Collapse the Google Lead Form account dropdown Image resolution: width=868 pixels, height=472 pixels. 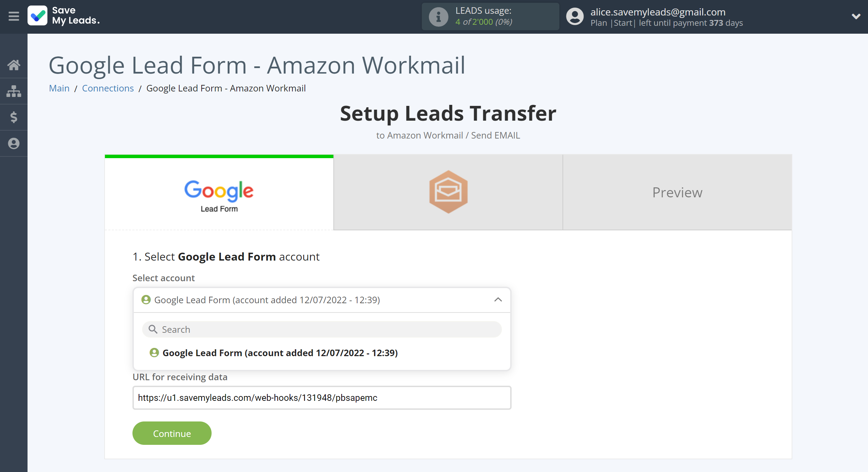point(497,300)
